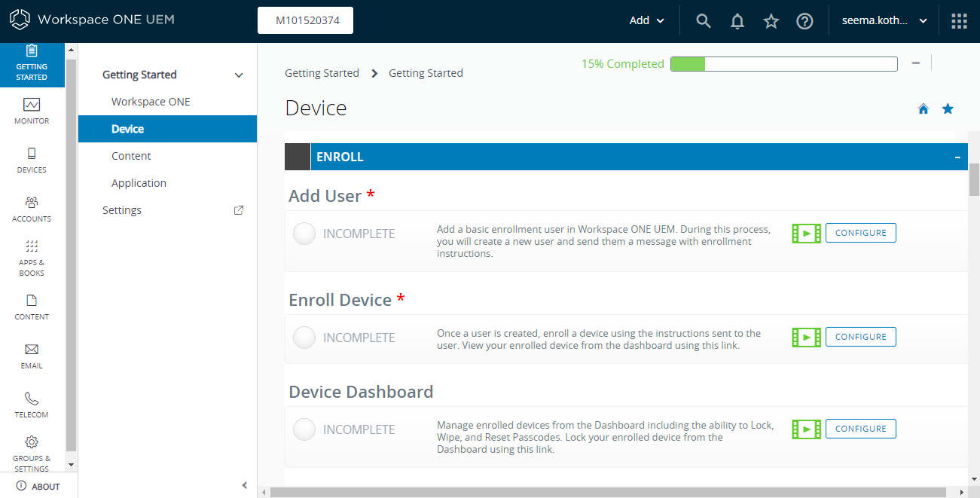980x498 pixels.
Task: Open the saved pages star in header
Action: (x=771, y=21)
